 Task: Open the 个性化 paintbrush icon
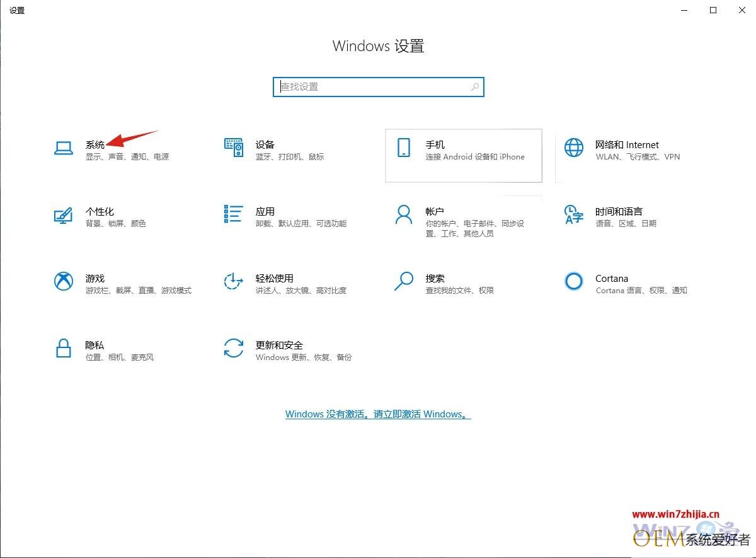pyautogui.click(x=64, y=215)
